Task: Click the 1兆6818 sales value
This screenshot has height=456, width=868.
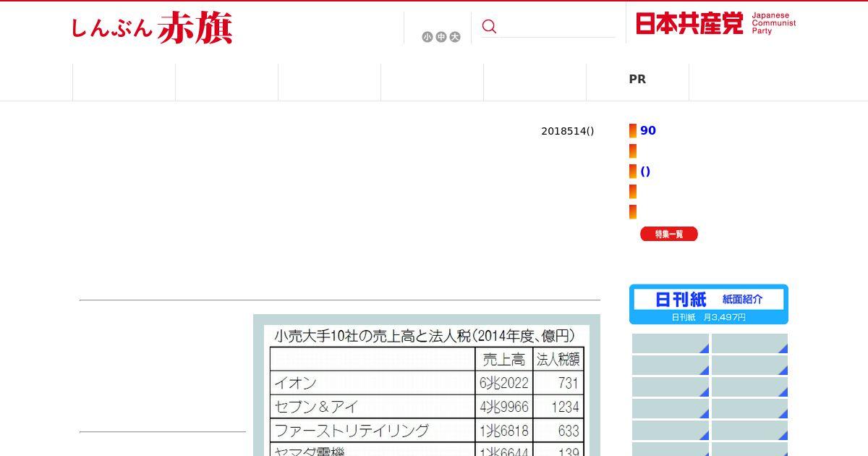Action: pos(504,431)
